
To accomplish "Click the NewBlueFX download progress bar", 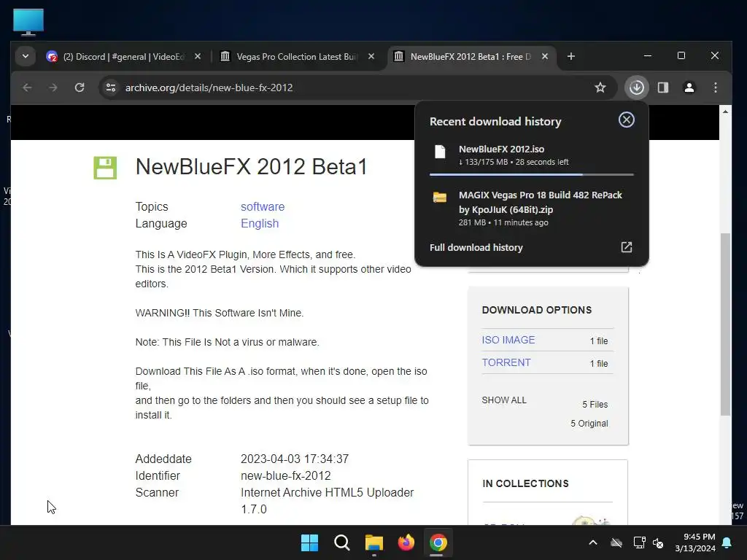I will pos(532,175).
